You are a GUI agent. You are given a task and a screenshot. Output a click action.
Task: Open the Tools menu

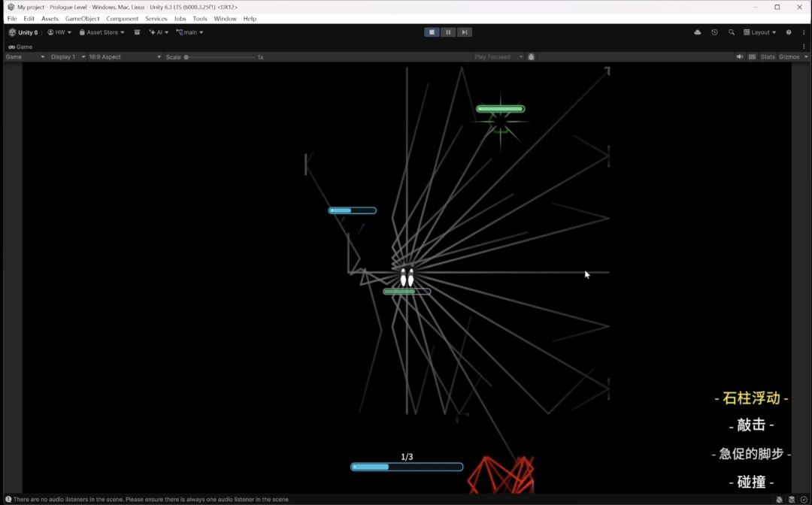(199, 19)
